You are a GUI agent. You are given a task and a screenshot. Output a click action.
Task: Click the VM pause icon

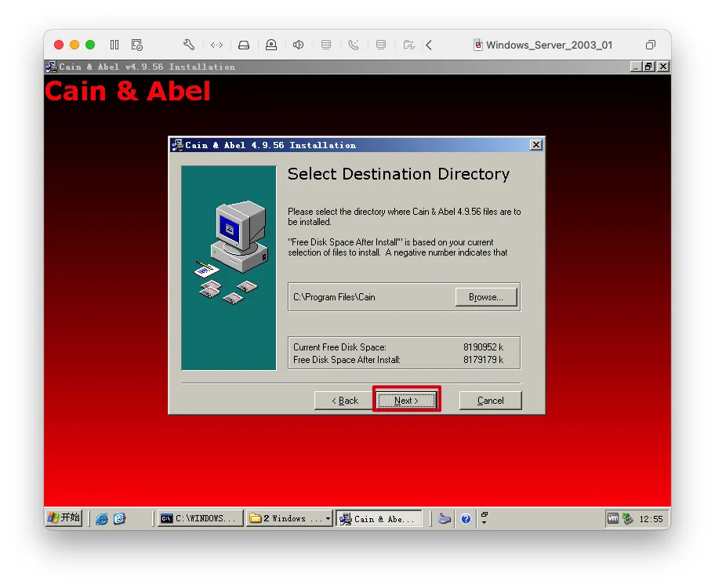(x=114, y=45)
